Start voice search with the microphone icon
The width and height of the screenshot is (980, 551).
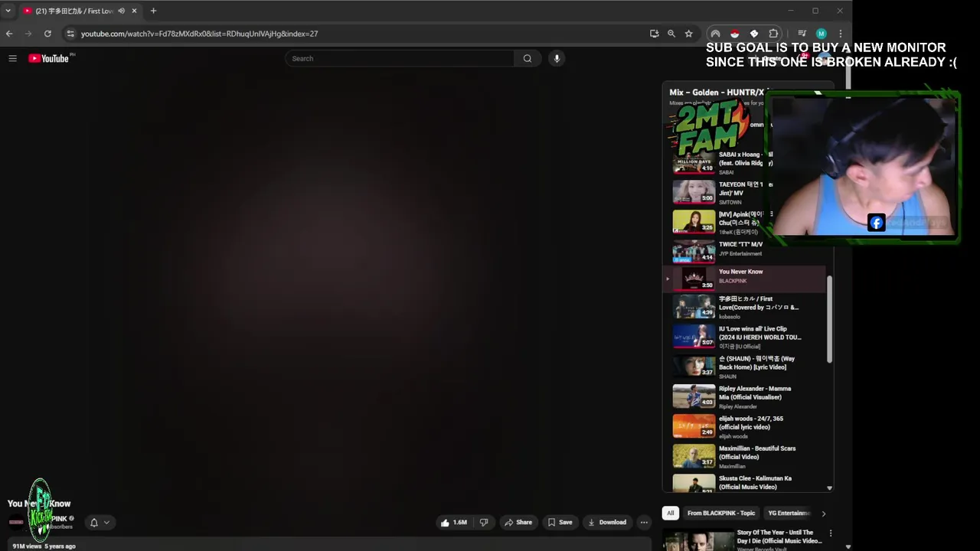pos(557,58)
